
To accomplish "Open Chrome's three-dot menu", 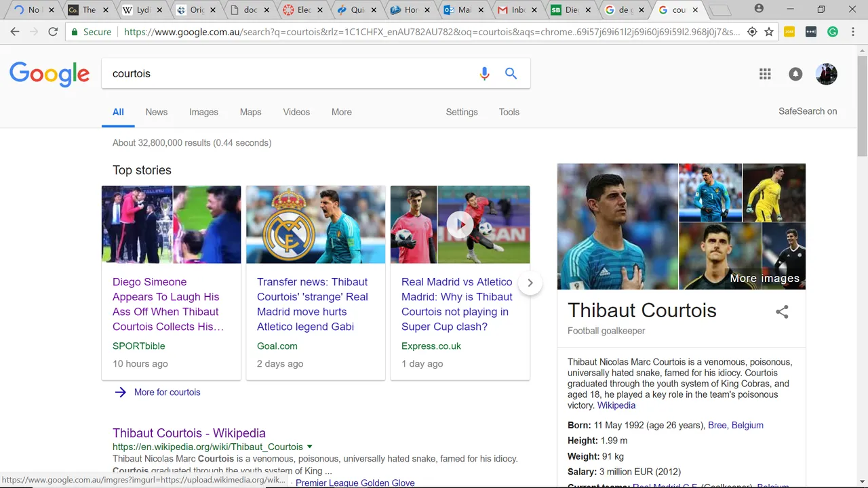I will 853,32.
